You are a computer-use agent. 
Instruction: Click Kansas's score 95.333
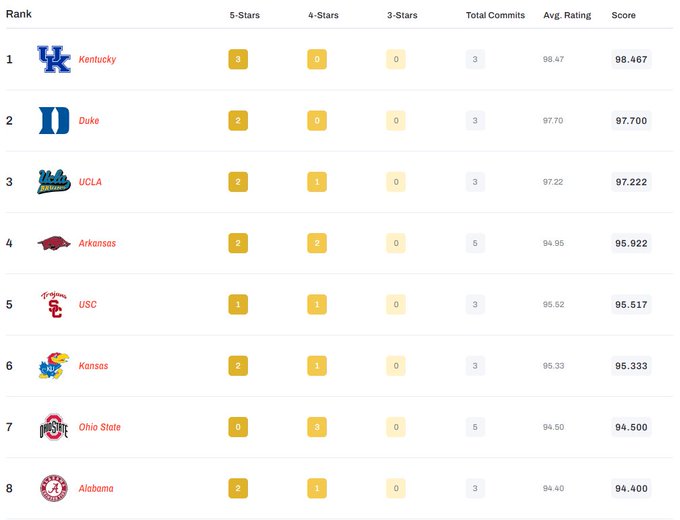(631, 366)
